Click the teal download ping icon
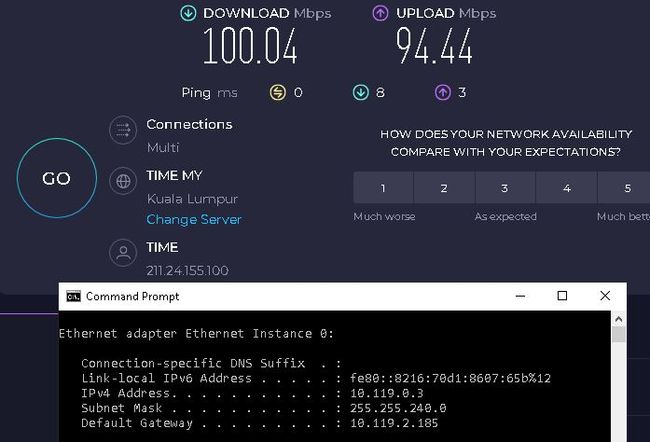Image resolution: width=650 pixels, height=442 pixels. pyautogui.click(x=361, y=93)
